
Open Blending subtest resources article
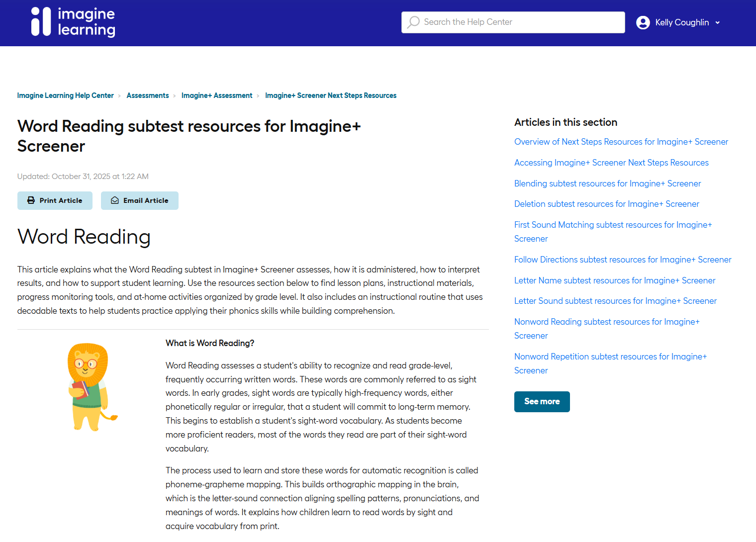607,183
